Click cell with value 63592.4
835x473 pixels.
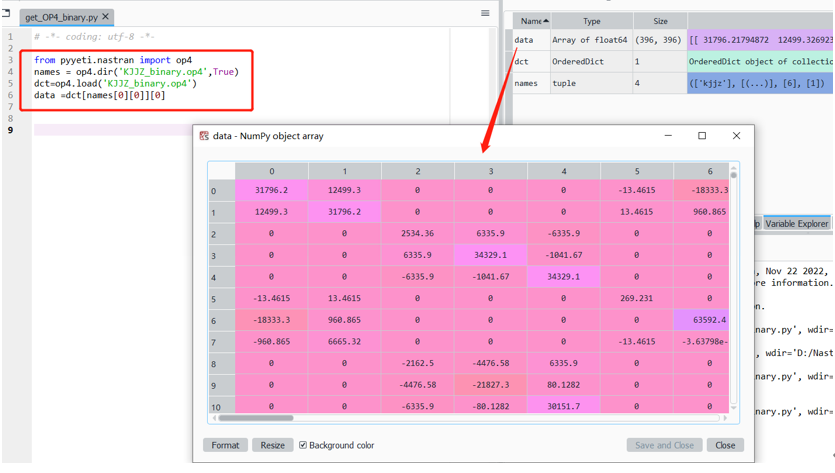click(701, 320)
